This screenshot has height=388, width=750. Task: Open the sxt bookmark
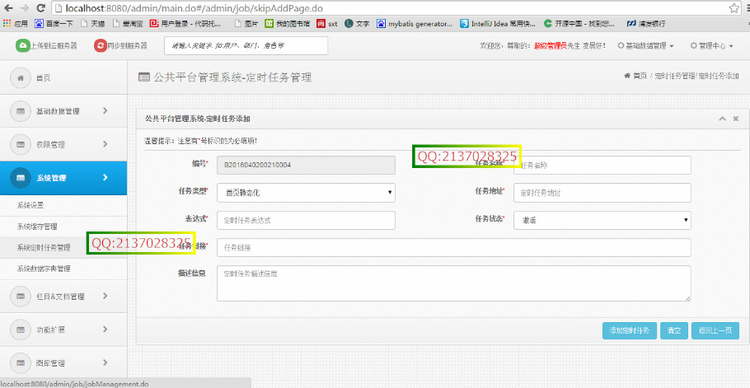click(327, 23)
